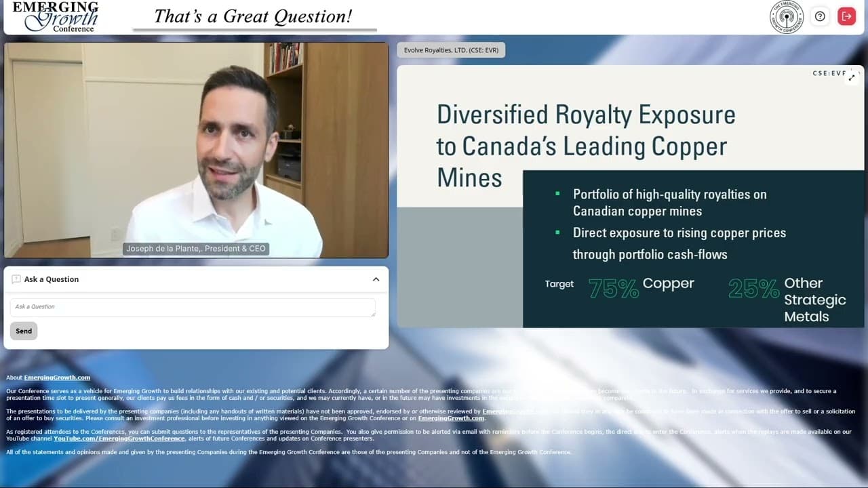Click the 'Other Strategic Metals' label
The height and width of the screenshot is (488, 868).
(815, 300)
